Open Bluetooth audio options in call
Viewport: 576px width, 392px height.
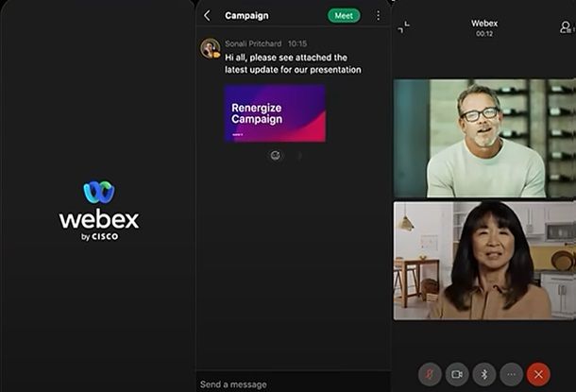tap(484, 374)
